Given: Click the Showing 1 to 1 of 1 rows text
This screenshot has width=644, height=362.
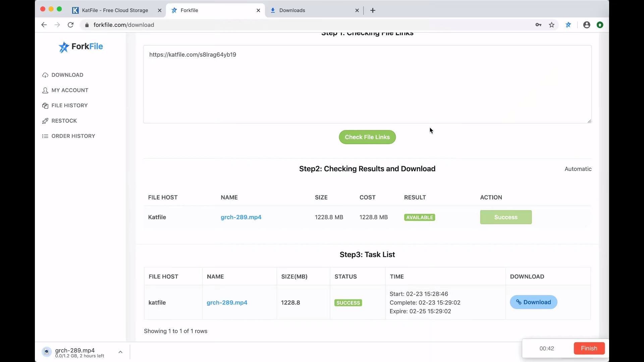Looking at the screenshot, I should (175, 331).
